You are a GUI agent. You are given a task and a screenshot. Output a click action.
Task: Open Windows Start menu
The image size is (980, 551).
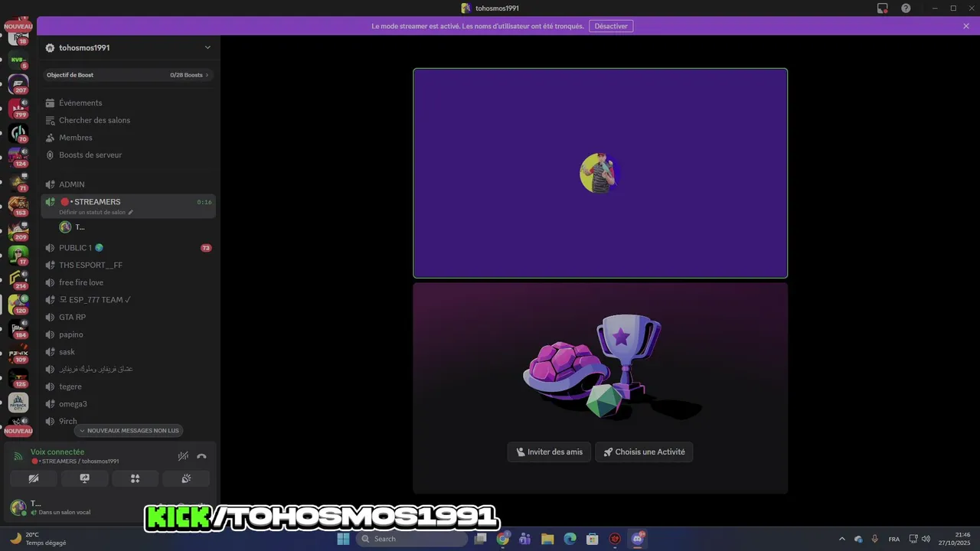[344, 539]
